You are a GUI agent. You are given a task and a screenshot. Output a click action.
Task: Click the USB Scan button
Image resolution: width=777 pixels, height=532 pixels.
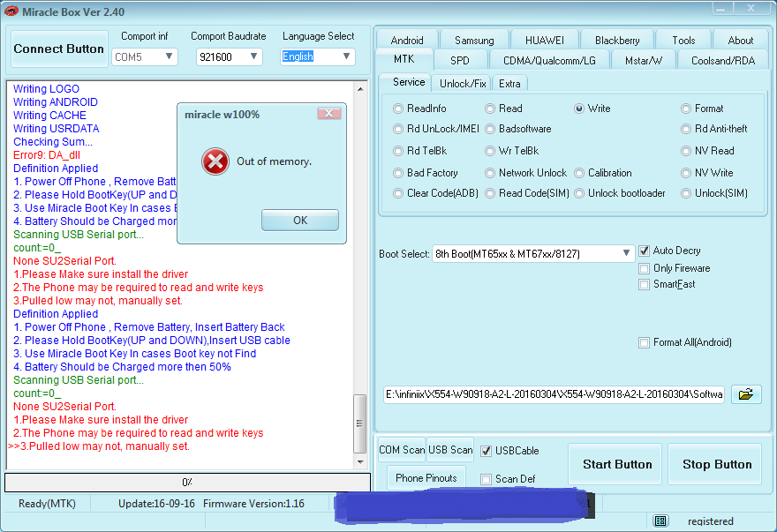pyautogui.click(x=450, y=450)
